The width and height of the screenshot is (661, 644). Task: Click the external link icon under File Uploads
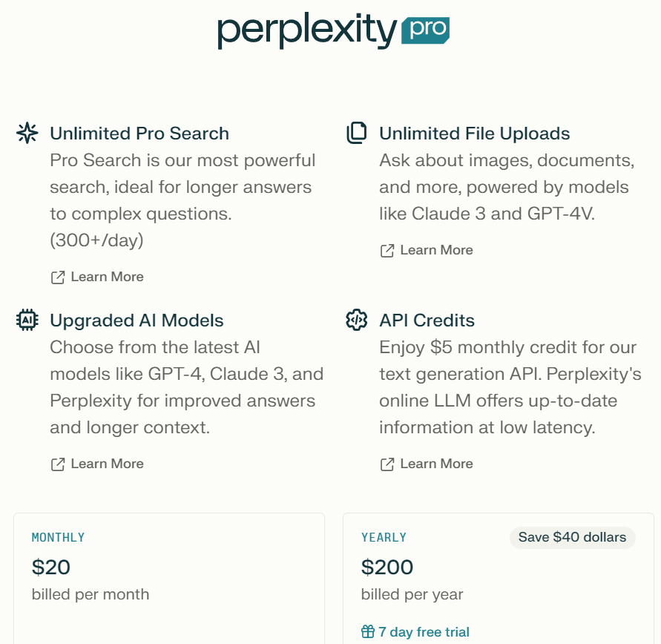[x=387, y=250]
